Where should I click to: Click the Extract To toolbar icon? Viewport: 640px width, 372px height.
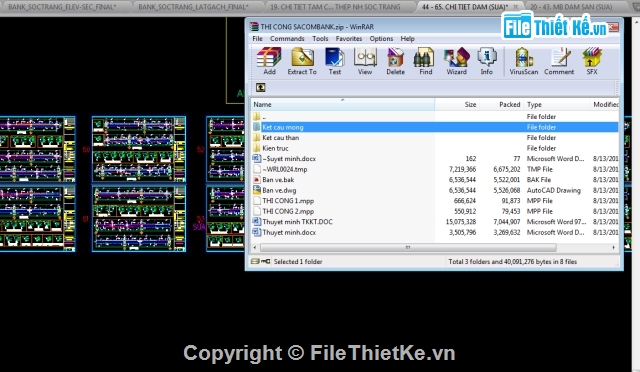302,61
